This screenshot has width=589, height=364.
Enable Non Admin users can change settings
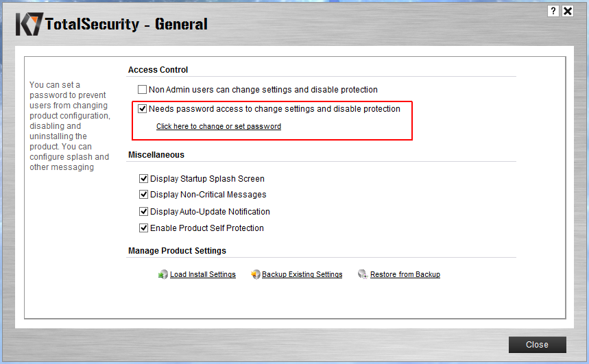point(142,90)
